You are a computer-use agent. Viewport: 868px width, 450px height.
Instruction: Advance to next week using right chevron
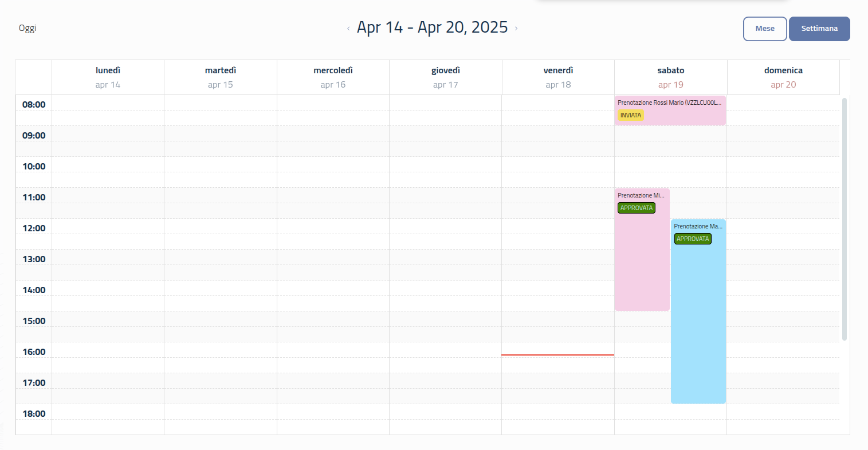pyautogui.click(x=516, y=28)
